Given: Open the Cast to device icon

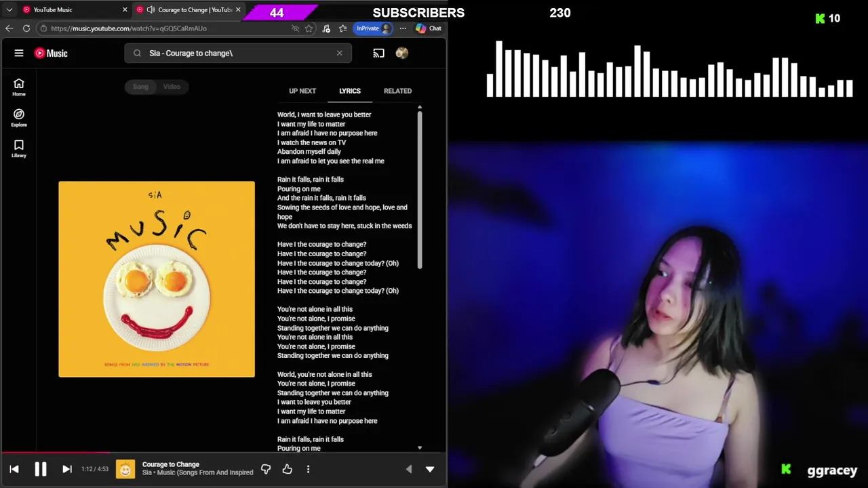Looking at the screenshot, I should pos(379,53).
